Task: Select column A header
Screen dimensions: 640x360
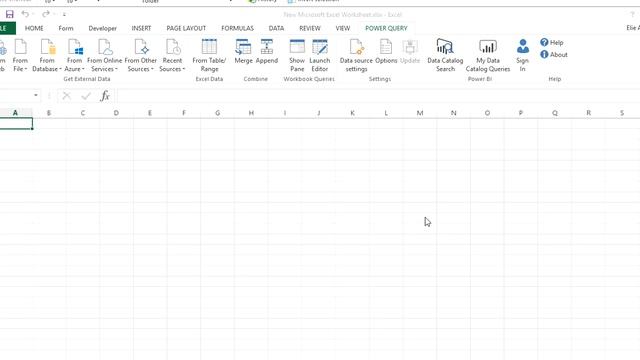Action: pos(16,113)
